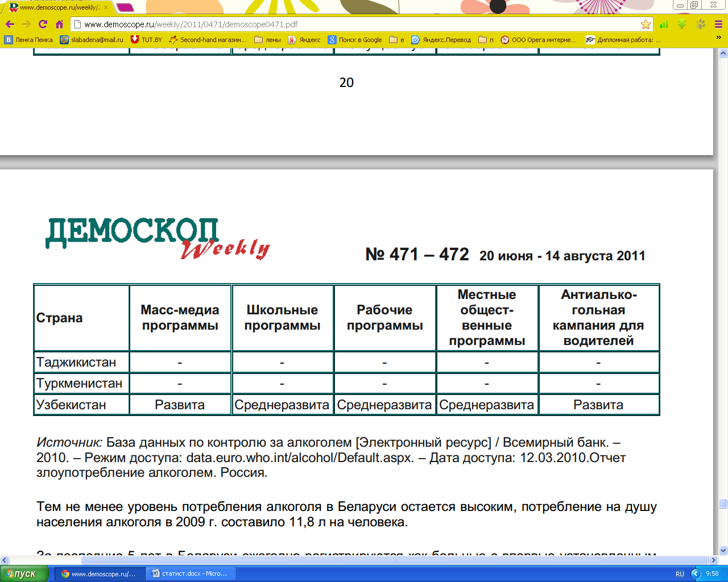Open the Second-hand магазин bookmark
The width and height of the screenshot is (728, 582).
coord(208,40)
